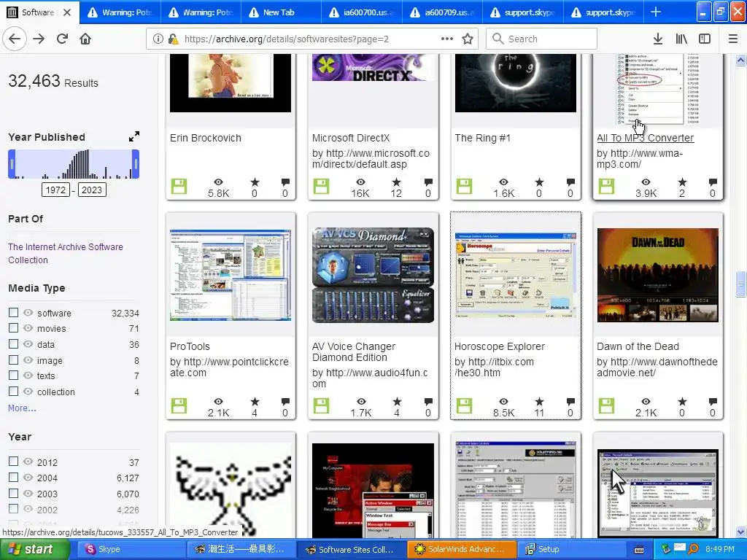747x560 pixels.
Task: Click Microsoft DirectX favorites star
Action: click(396, 182)
